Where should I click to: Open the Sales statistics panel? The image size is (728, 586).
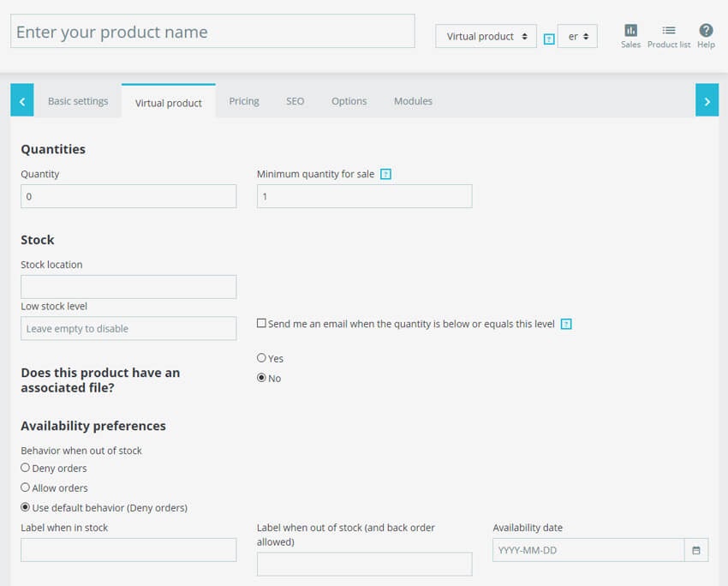tap(630, 34)
